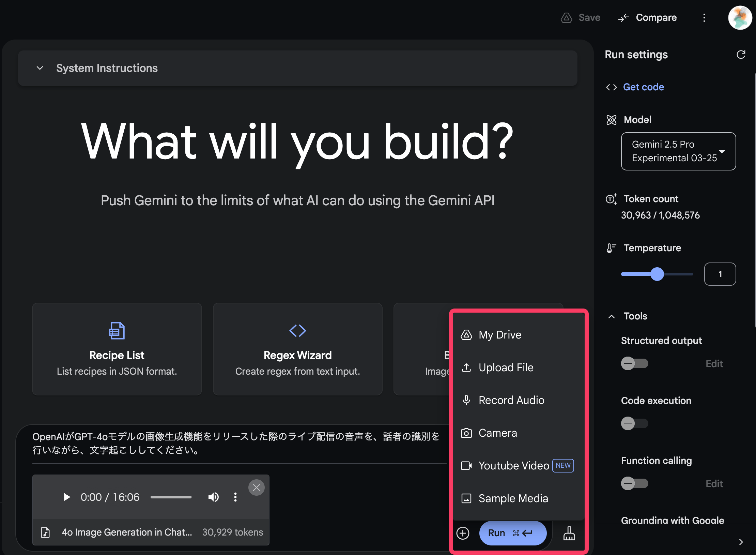Viewport: 756px width, 555px height.
Task: Turn on the Code execution toggle
Action: pyautogui.click(x=634, y=423)
